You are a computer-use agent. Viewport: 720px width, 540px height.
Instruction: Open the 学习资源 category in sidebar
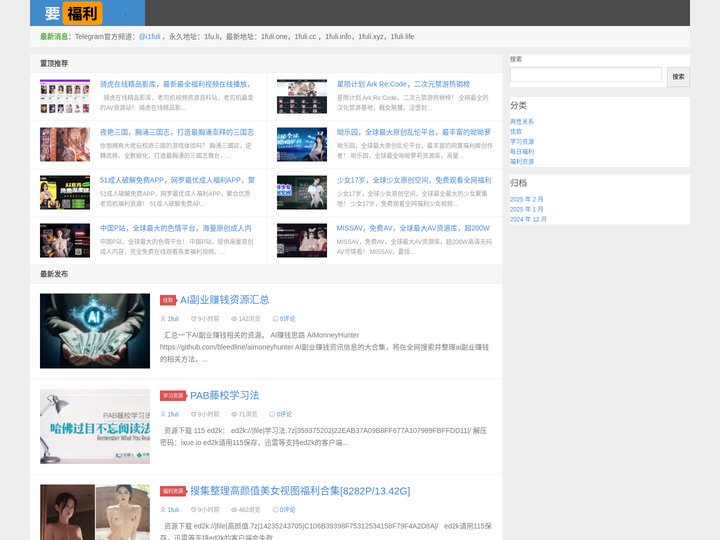click(x=522, y=141)
